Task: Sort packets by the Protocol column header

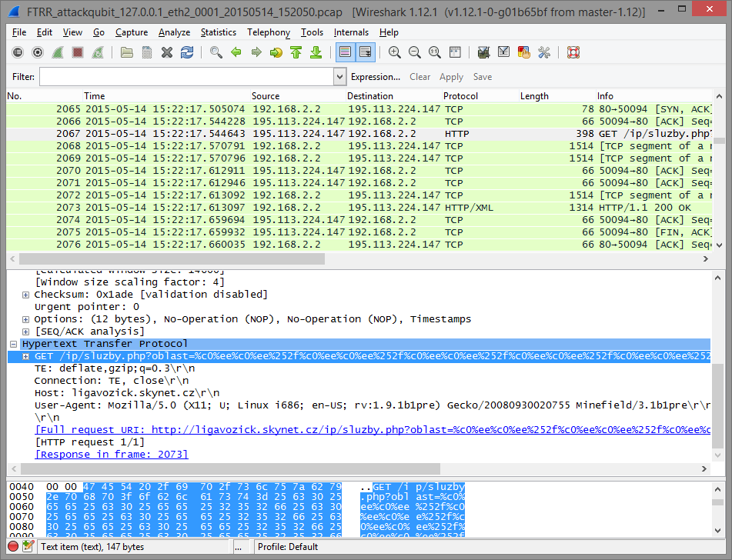Action: pyautogui.click(x=480, y=96)
